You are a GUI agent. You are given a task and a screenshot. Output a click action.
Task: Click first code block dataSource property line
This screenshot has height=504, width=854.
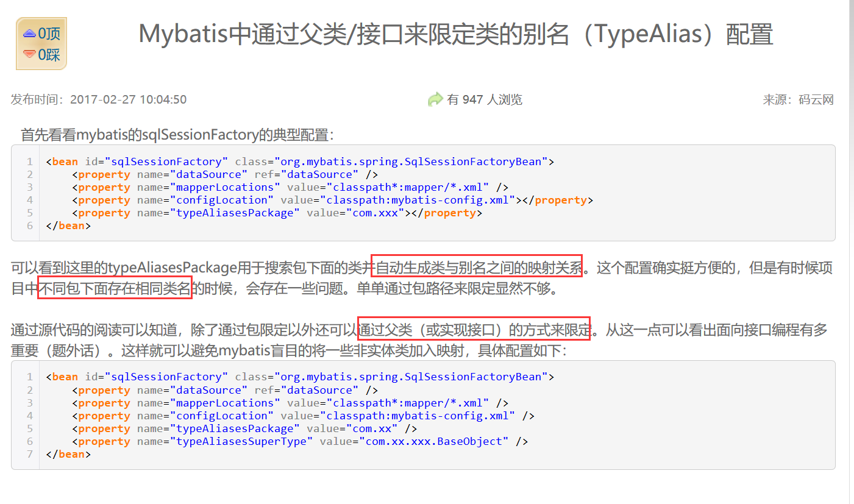[225, 174]
